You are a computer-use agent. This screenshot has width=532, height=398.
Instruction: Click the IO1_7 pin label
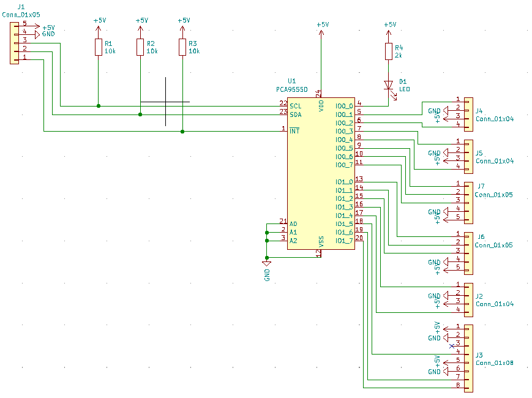point(344,241)
